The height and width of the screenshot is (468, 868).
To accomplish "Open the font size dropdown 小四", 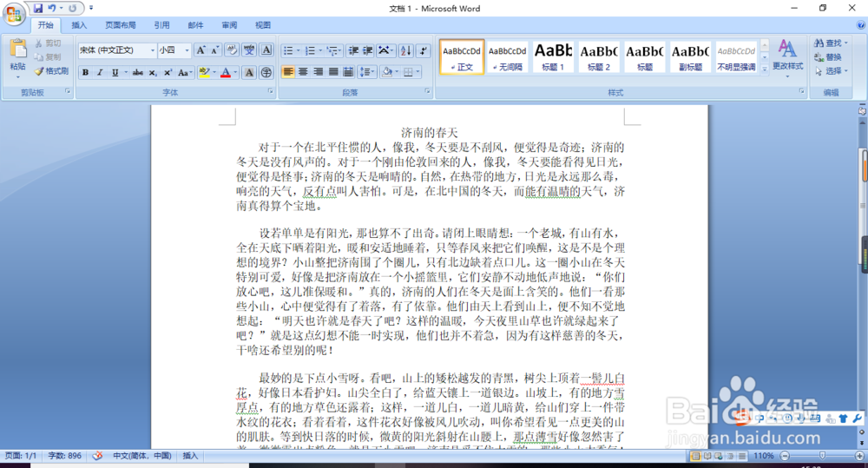I will (x=187, y=50).
